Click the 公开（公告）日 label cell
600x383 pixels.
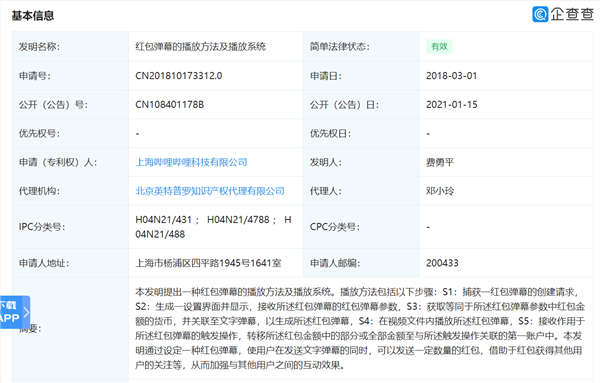(361, 104)
